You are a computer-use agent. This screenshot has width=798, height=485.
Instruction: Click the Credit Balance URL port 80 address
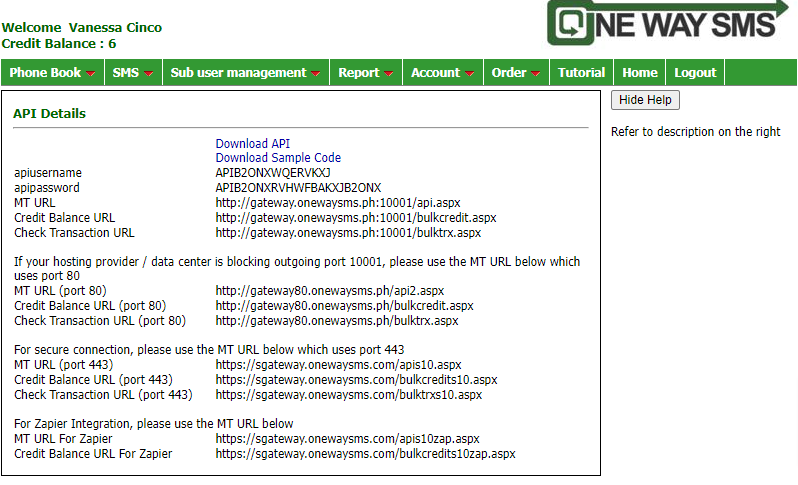coord(344,305)
